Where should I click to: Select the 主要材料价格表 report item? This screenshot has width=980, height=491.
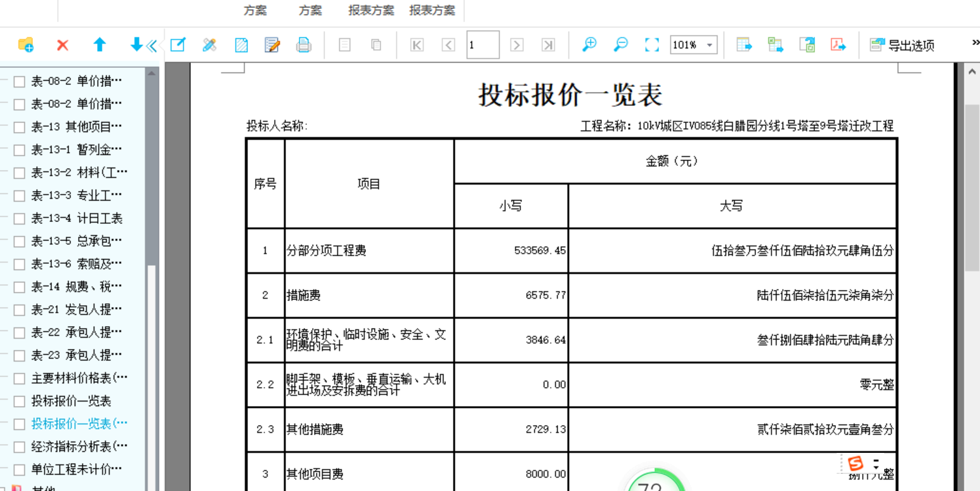click(x=79, y=378)
